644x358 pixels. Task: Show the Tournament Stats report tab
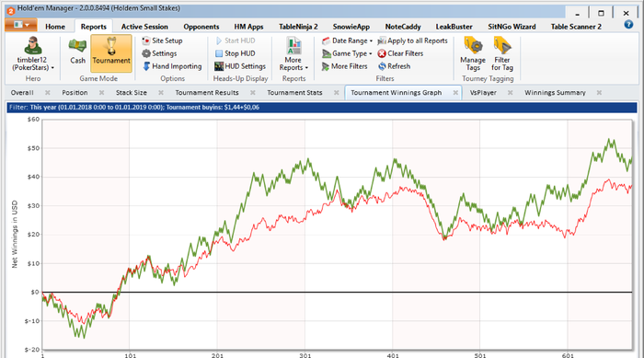point(294,93)
